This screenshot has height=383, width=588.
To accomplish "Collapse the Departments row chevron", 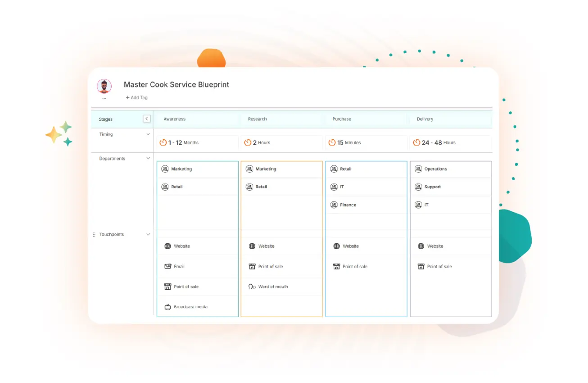I will (x=148, y=159).
